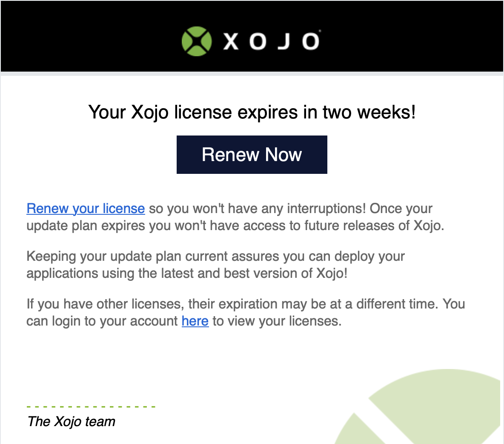
Task: Click the registered trademark symbol beside XOJO
Action: pos(320,31)
